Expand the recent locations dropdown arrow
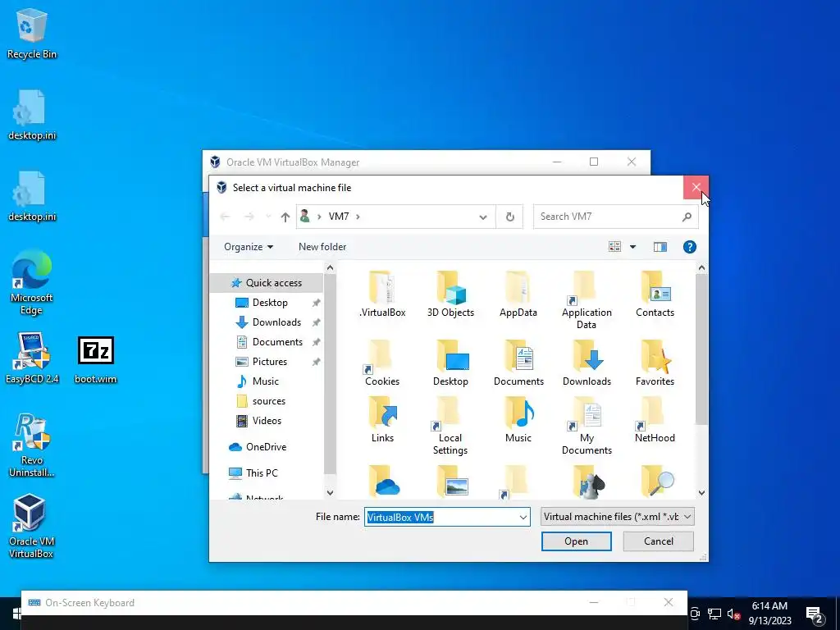840x630 pixels. point(268,217)
